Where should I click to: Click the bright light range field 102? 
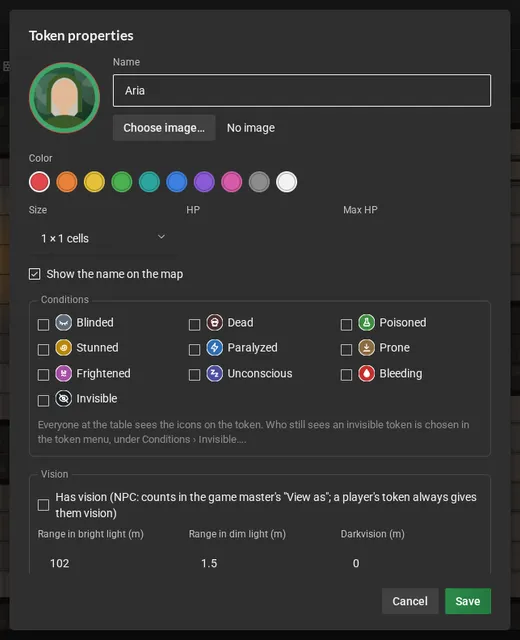pos(109,563)
